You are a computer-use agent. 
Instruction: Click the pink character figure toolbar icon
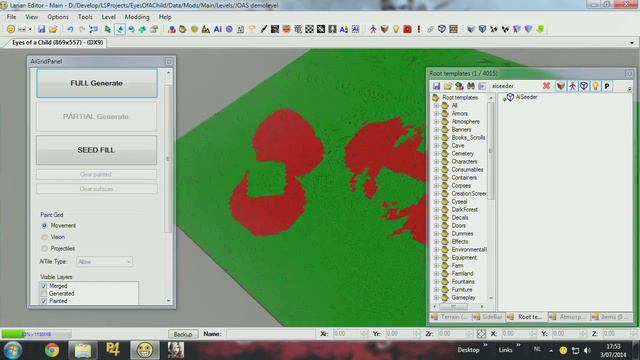[373, 29]
